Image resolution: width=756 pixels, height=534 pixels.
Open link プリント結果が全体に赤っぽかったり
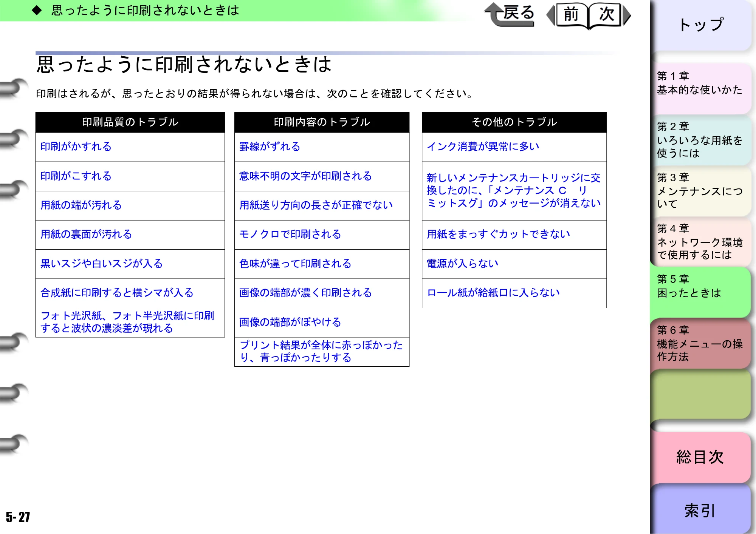(321, 351)
